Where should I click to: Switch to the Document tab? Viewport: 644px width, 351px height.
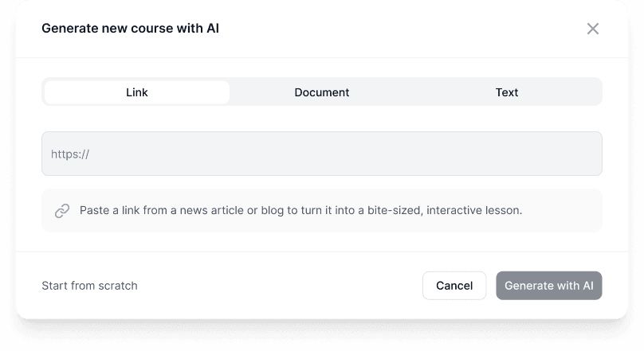coord(321,92)
